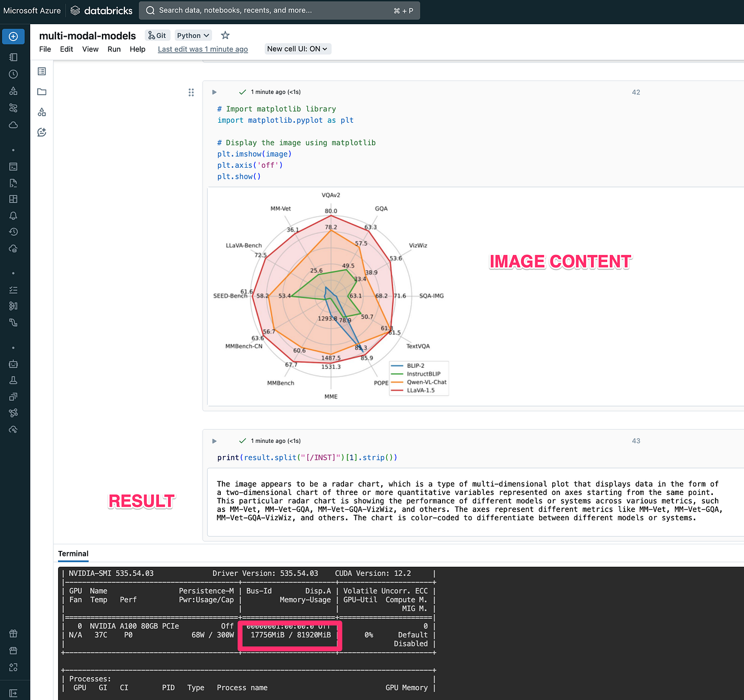Image resolution: width=744 pixels, height=700 pixels.
Task: Open the Workflows icon in the left sidebar
Action: pyautogui.click(x=13, y=108)
